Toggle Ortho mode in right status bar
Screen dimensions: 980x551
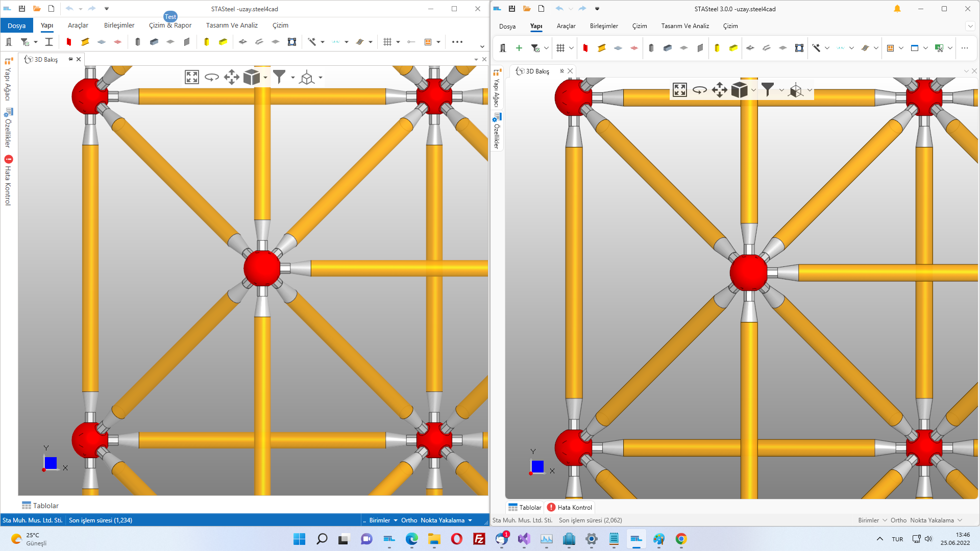click(898, 520)
